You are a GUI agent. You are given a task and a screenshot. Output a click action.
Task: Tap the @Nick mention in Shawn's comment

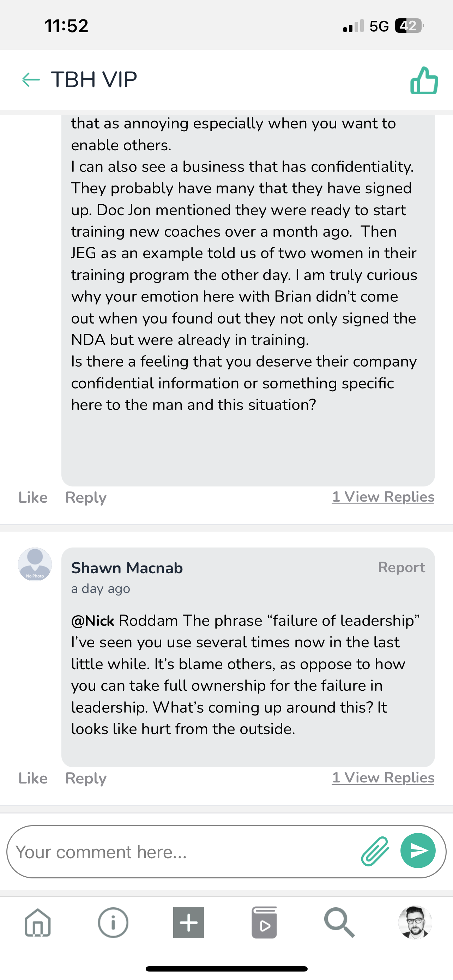(x=93, y=621)
